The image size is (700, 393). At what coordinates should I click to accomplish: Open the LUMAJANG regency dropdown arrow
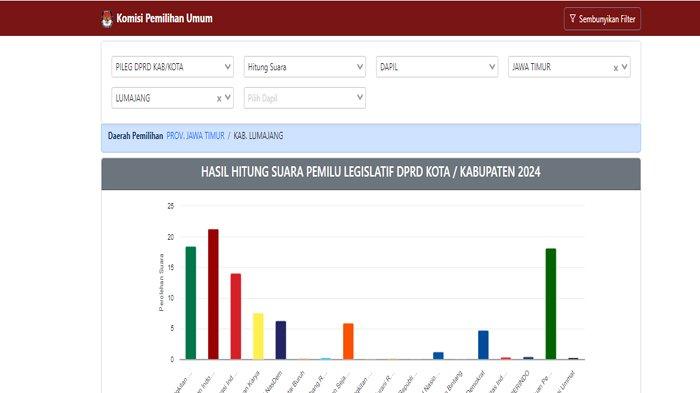pos(228,98)
